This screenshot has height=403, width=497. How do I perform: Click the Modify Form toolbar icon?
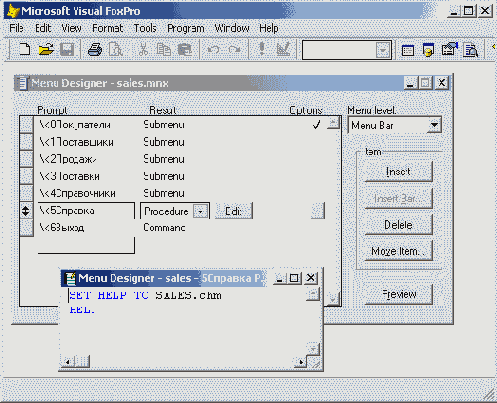tap(283, 49)
